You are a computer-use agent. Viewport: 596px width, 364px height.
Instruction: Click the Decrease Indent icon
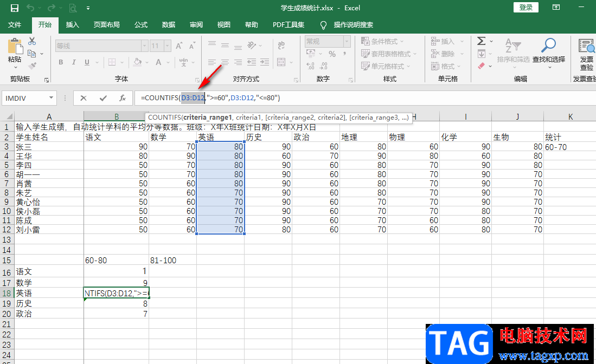point(251,62)
